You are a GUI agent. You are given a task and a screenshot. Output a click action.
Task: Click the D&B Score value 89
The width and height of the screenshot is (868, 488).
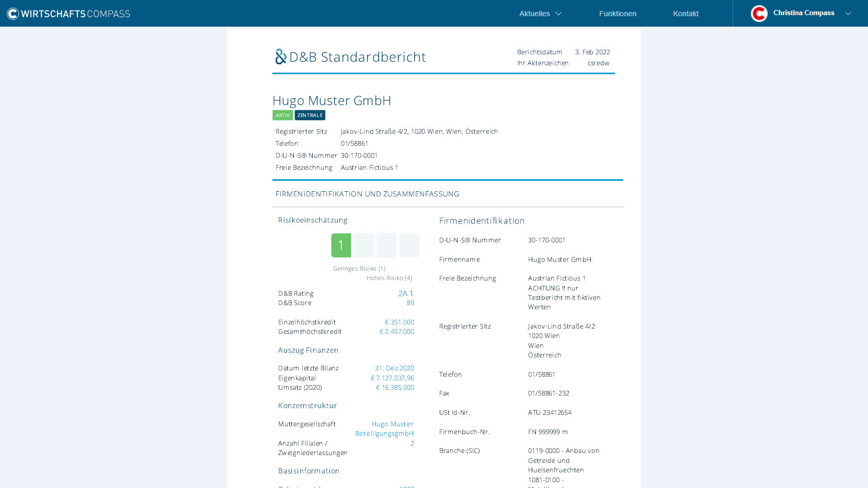pos(410,303)
